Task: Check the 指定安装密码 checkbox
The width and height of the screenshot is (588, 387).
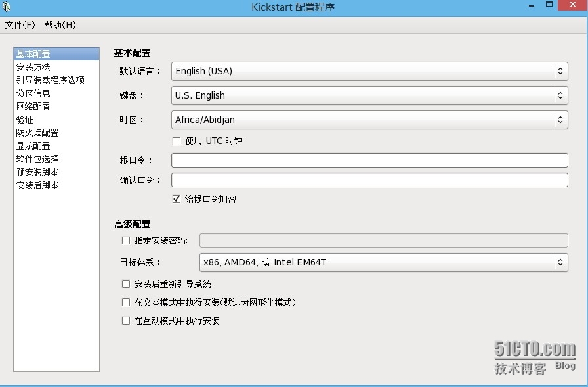Action: (126, 240)
